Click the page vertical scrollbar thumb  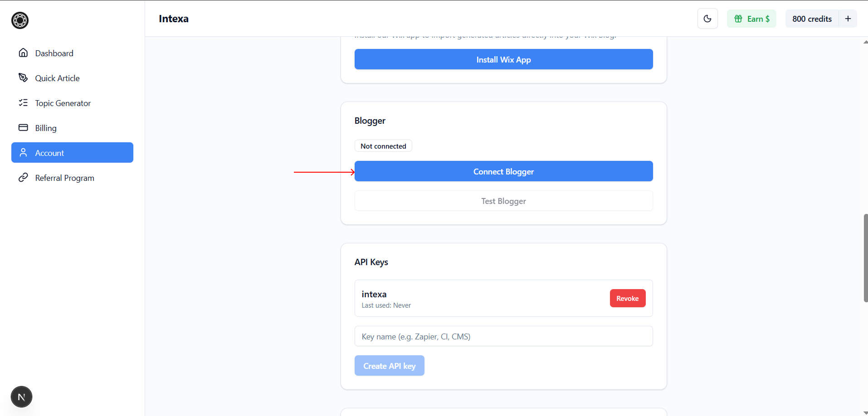coord(865,258)
